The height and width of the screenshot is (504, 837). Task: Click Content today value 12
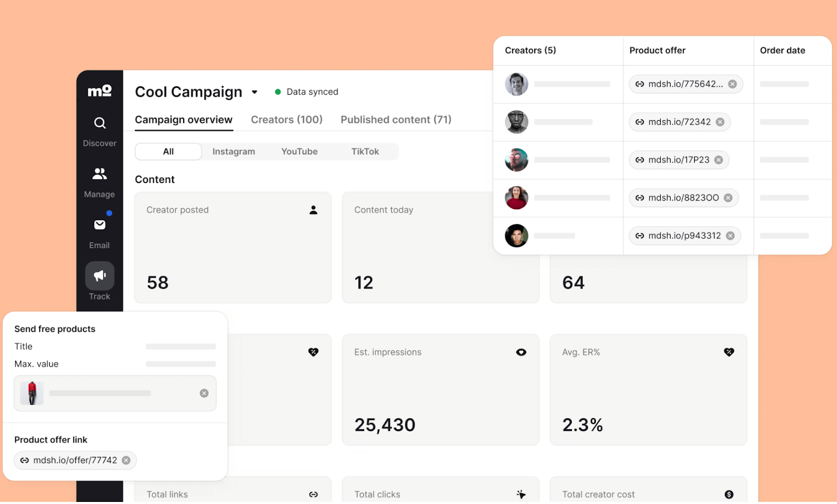(364, 283)
